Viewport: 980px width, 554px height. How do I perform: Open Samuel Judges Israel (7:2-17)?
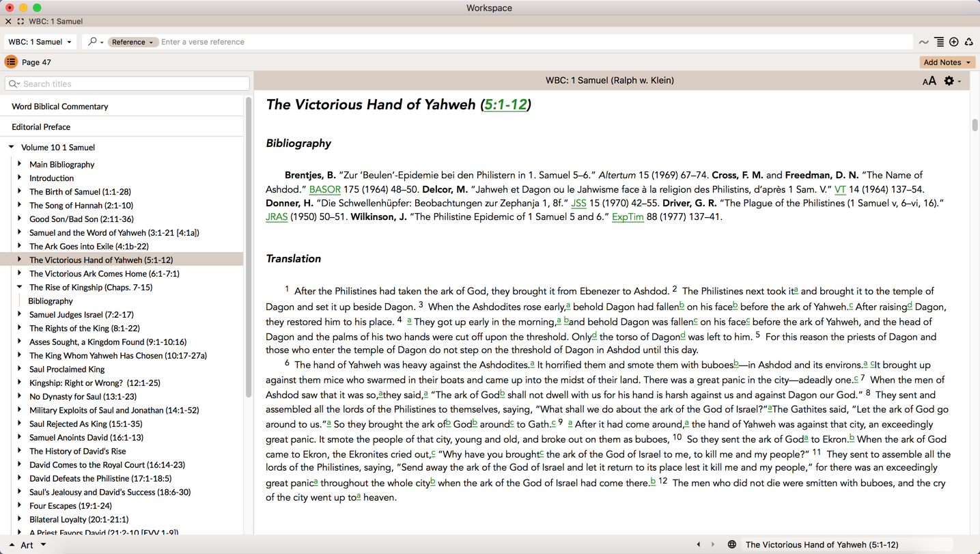coord(81,315)
